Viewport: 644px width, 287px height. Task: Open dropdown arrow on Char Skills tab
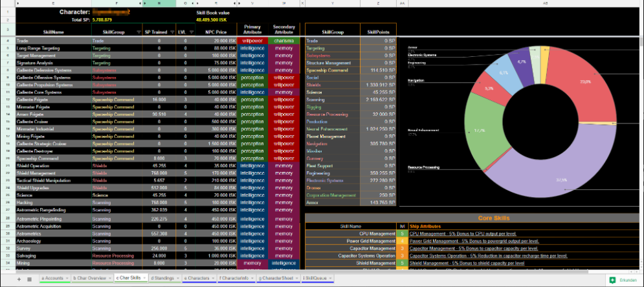(144, 278)
